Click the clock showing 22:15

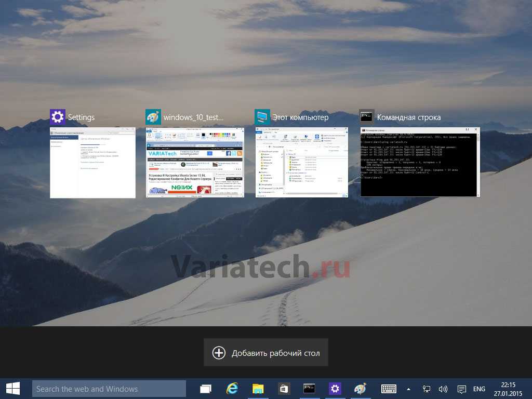pos(508,389)
